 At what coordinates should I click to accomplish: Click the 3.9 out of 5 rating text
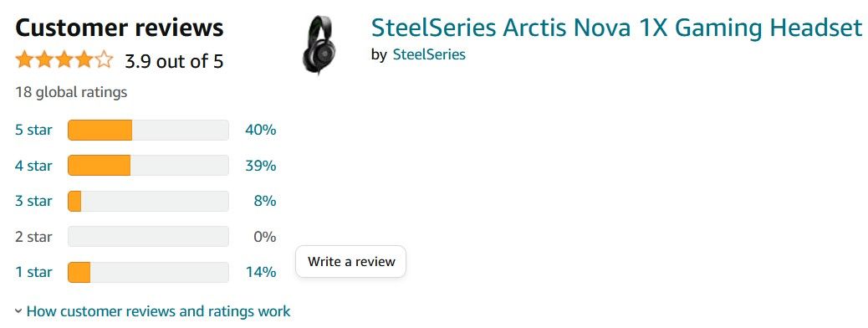[x=174, y=61]
